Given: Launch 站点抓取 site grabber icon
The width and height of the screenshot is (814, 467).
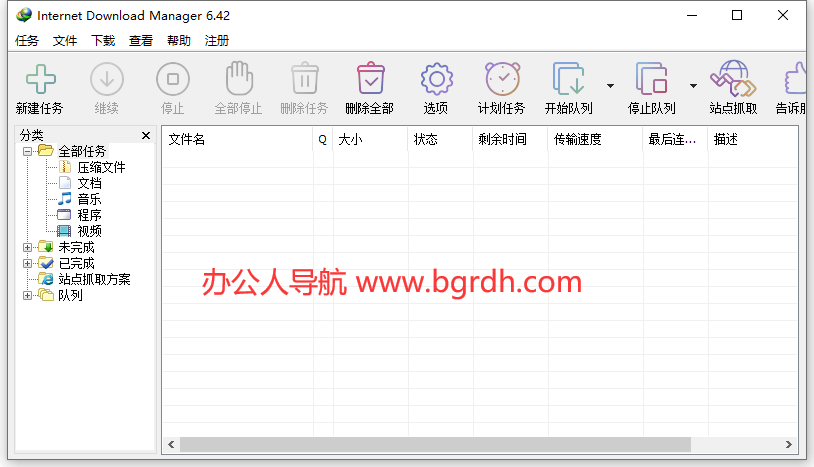Looking at the screenshot, I should pos(734,79).
